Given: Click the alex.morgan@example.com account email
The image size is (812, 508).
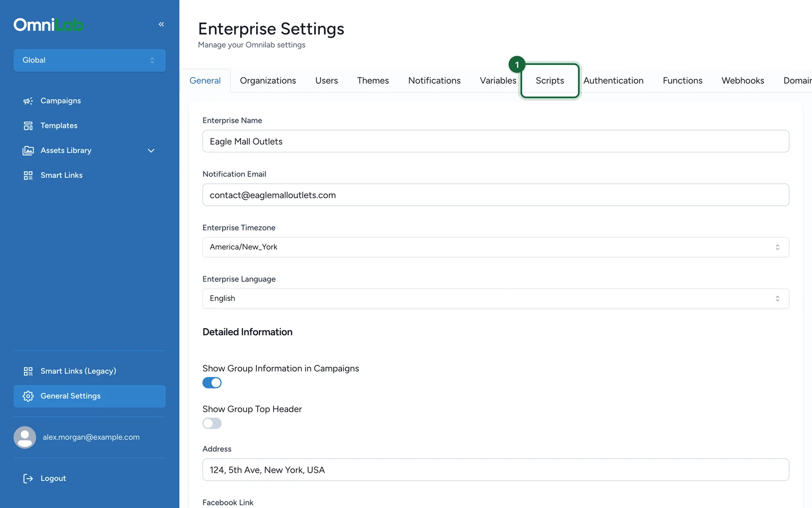Looking at the screenshot, I should (91, 437).
